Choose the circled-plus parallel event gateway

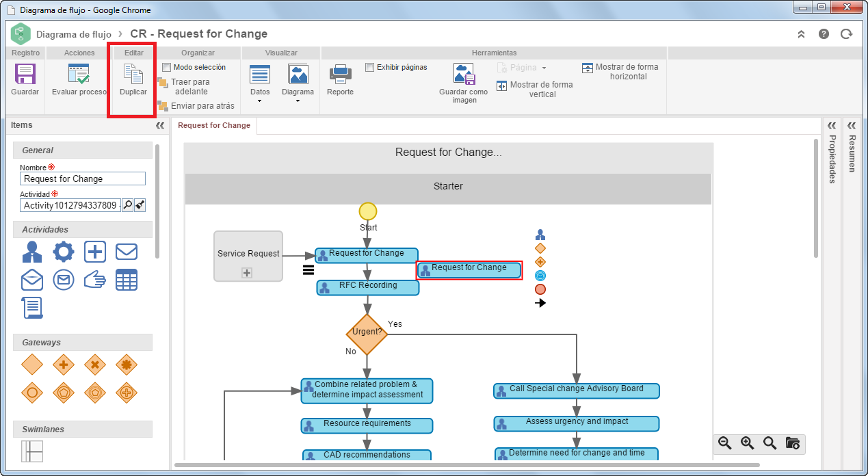127,393
